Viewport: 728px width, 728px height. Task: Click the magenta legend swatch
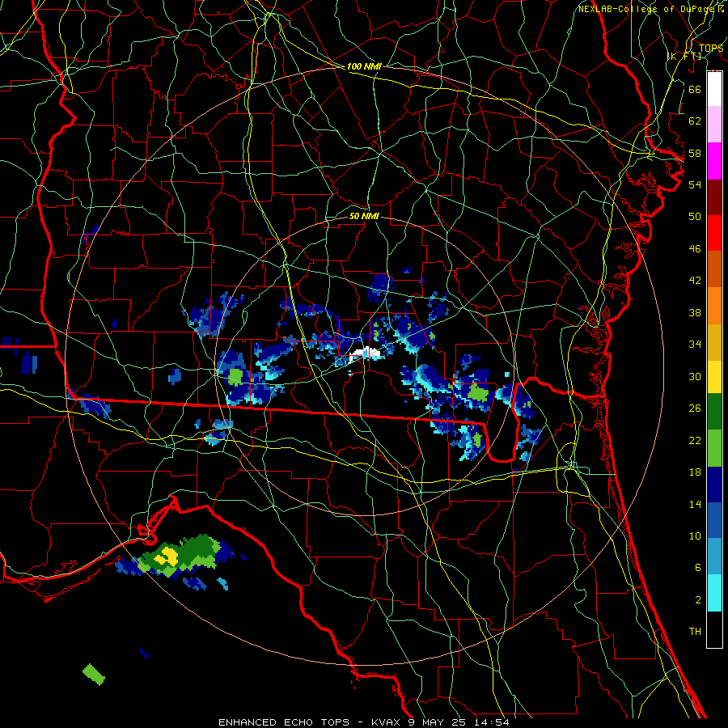[x=714, y=161]
